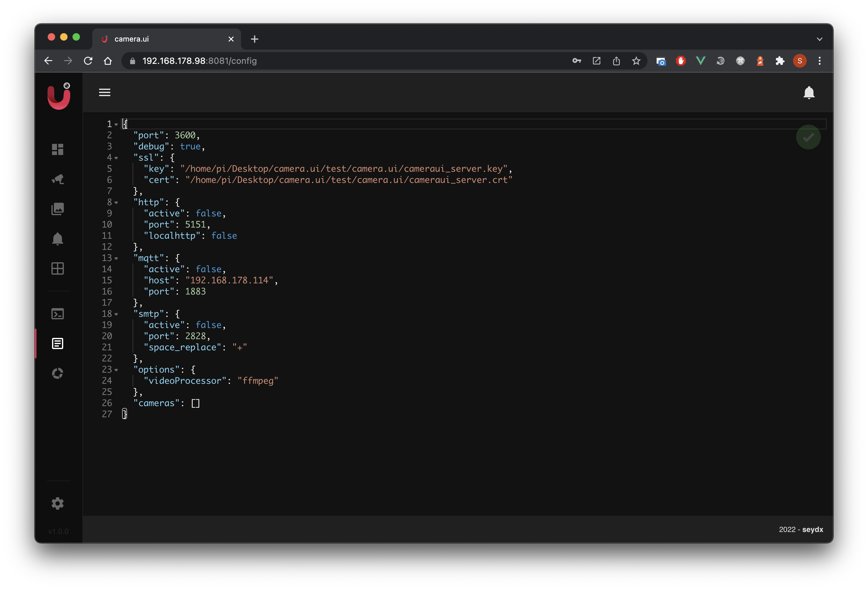Click the videoProcessor "ffmpeg" value

point(258,381)
